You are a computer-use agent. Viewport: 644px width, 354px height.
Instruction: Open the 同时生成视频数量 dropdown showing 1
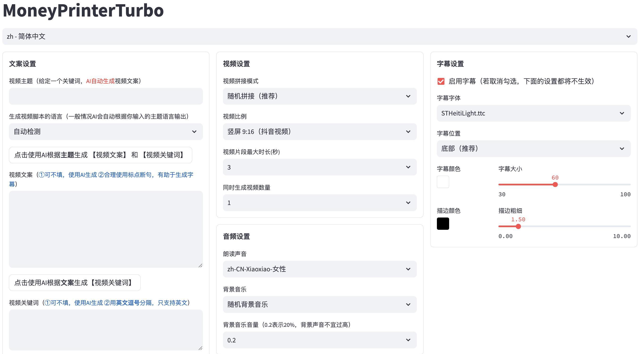coord(320,203)
